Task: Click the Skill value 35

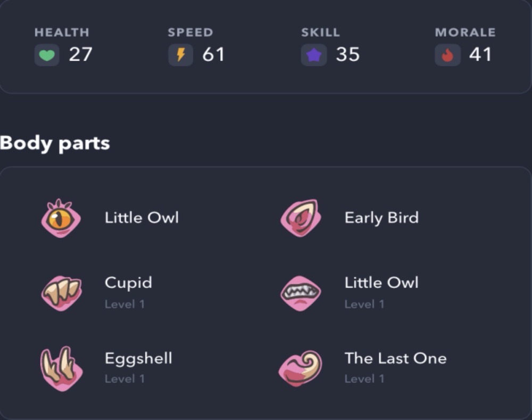Action: pos(348,55)
